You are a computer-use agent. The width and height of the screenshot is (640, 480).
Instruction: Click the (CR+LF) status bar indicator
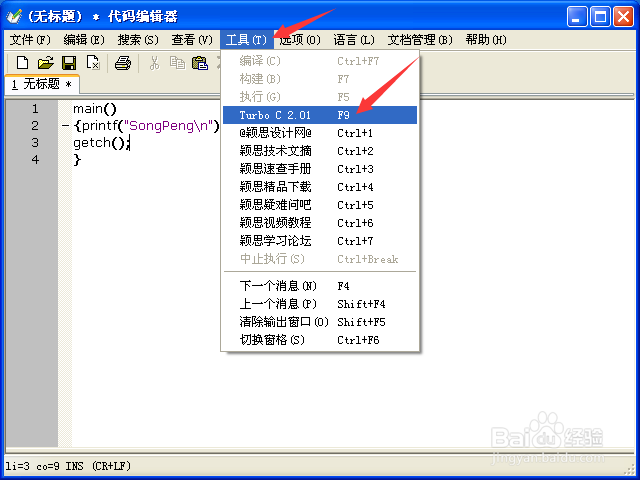(x=111, y=466)
